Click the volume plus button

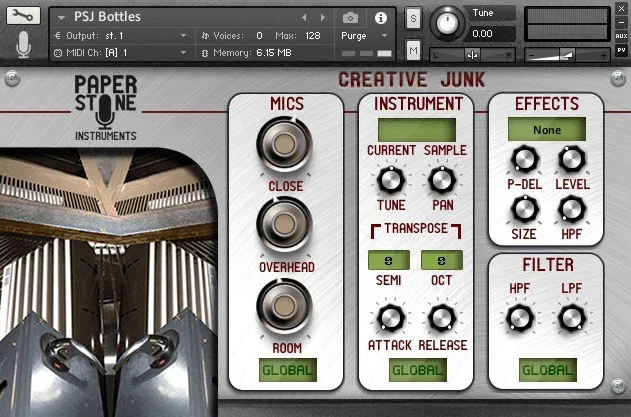point(603,56)
